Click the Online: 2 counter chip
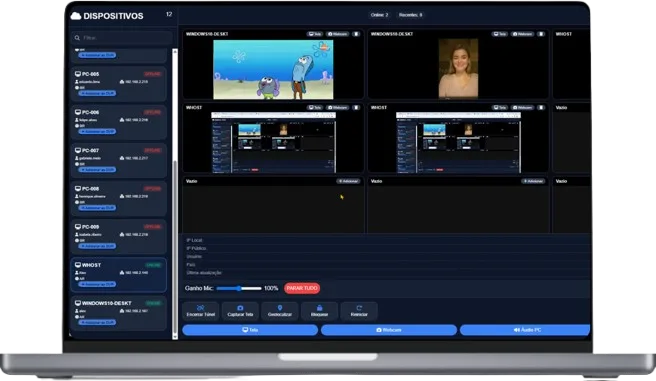Image resolution: width=656 pixels, height=381 pixels. click(379, 15)
